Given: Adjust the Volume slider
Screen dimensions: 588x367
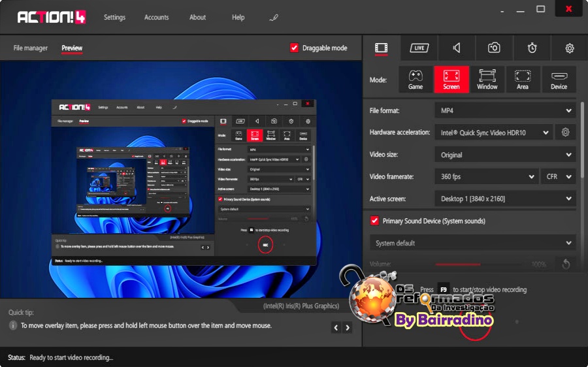Looking at the screenshot, I should coord(478,264).
